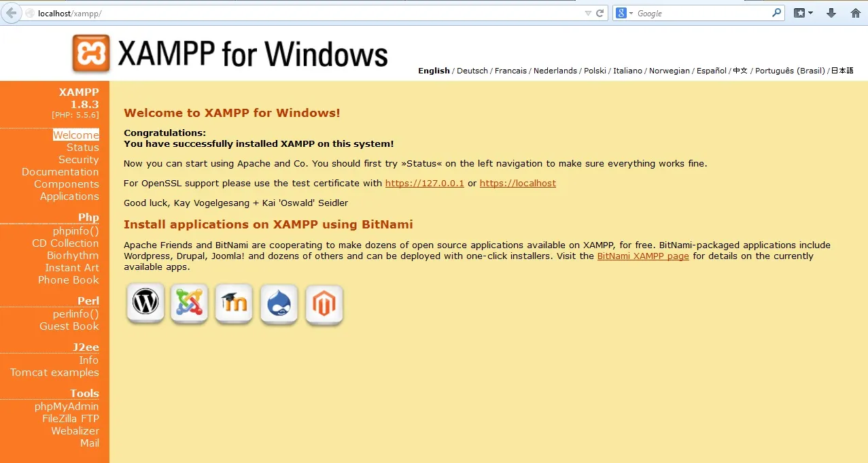
Task: Open Instant Art demo
Action: (x=72, y=268)
